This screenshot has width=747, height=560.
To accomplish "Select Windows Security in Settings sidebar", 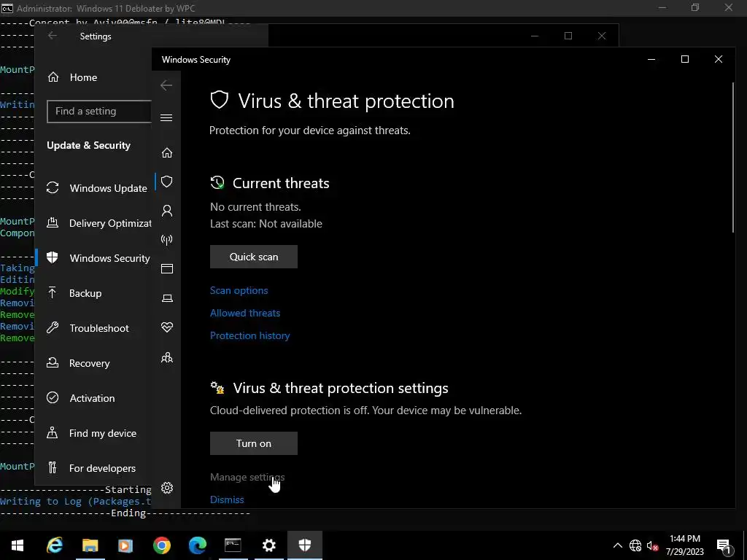I will click(98, 258).
